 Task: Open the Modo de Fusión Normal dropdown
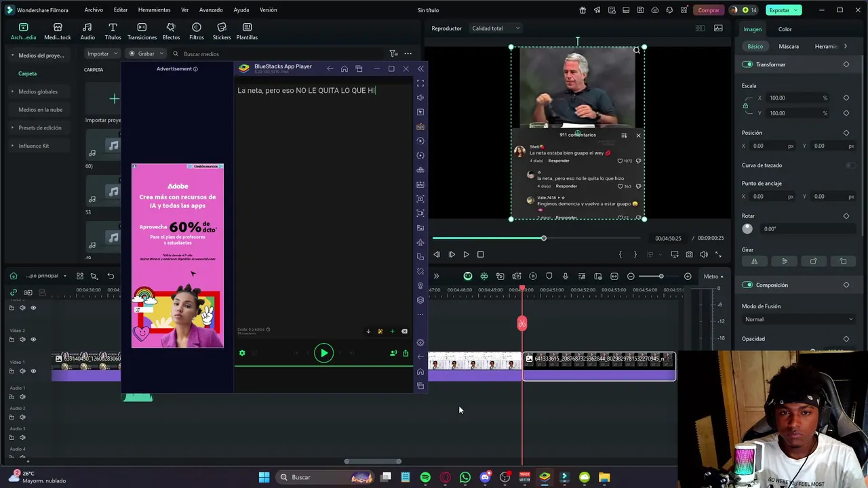click(798, 319)
